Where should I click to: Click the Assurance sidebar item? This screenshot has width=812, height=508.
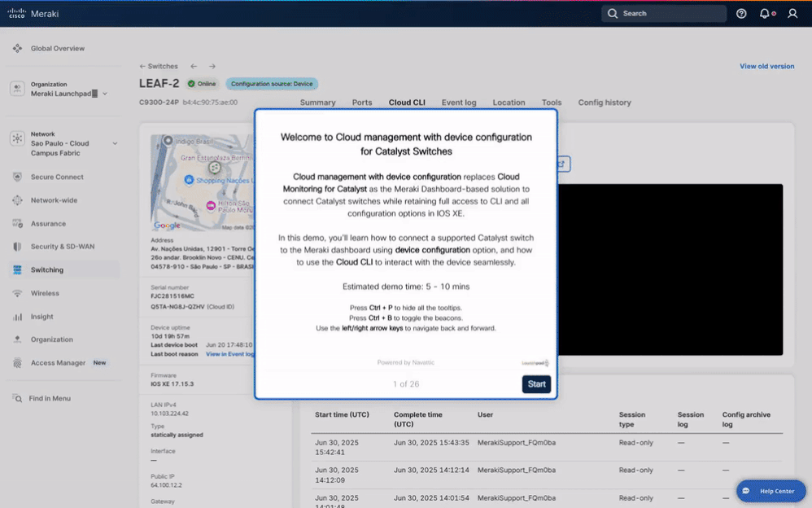pos(49,224)
